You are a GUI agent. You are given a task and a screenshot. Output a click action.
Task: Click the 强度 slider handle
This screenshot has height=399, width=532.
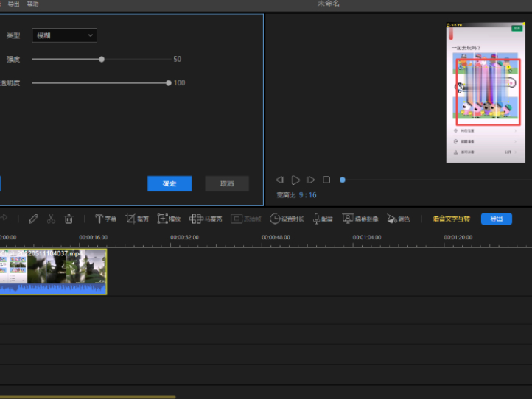click(x=102, y=60)
